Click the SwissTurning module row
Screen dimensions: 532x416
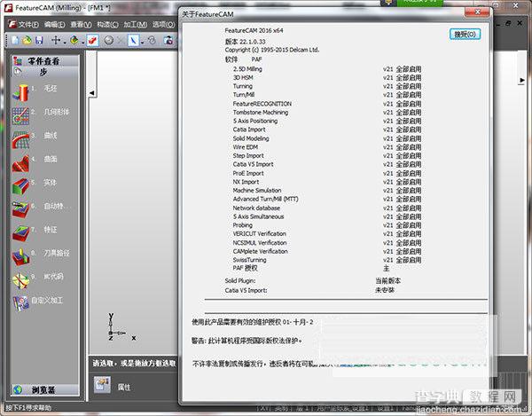click(x=327, y=260)
